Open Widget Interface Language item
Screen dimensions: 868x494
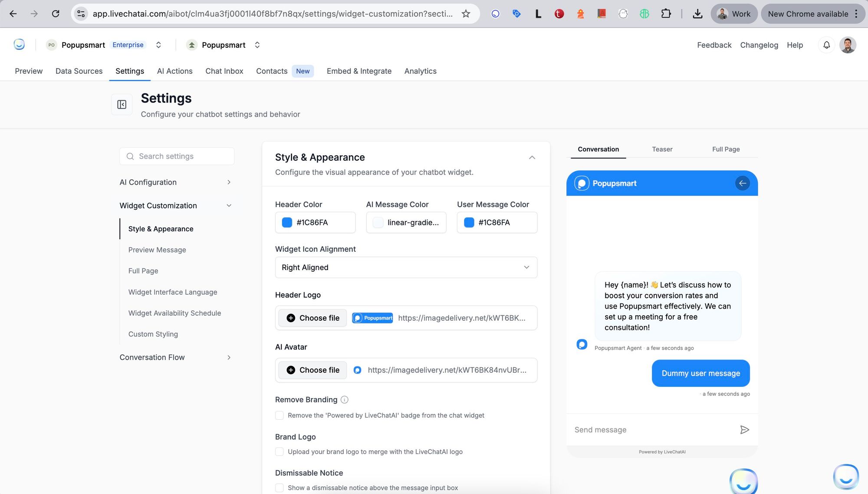[x=173, y=292]
